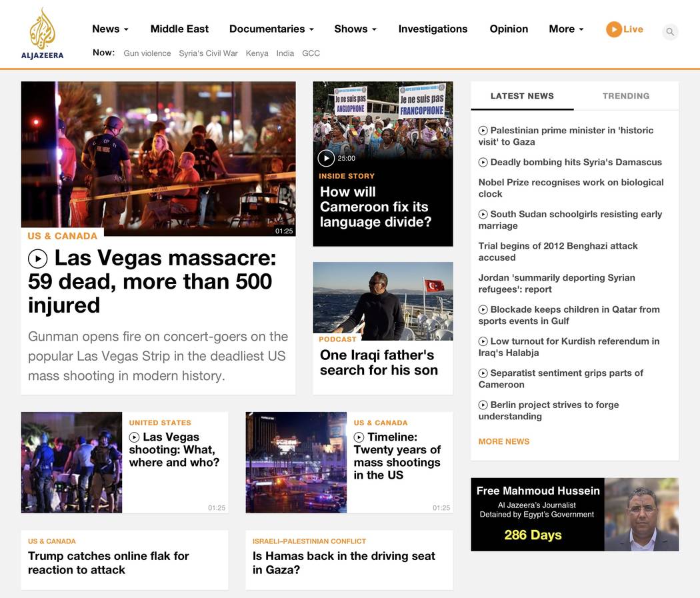700x598 pixels.
Task: Expand the More dropdown menu
Action: click(x=566, y=29)
